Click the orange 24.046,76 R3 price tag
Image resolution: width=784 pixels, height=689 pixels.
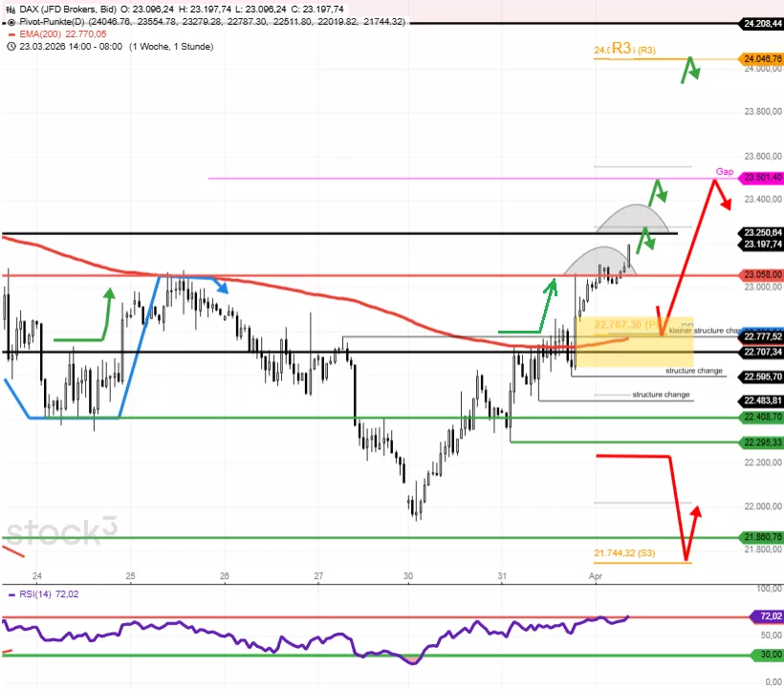tap(761, 59)
